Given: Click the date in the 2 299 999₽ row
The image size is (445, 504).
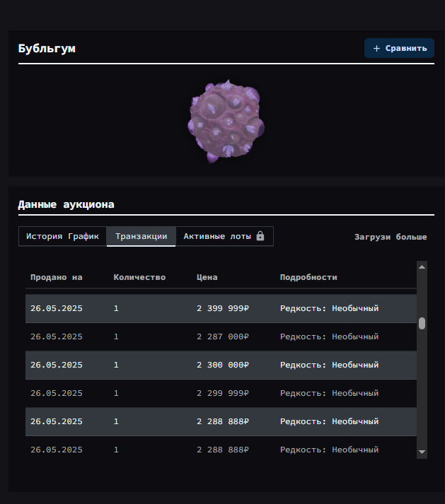Looking at the screenshot, I should (x=57, y=393).
